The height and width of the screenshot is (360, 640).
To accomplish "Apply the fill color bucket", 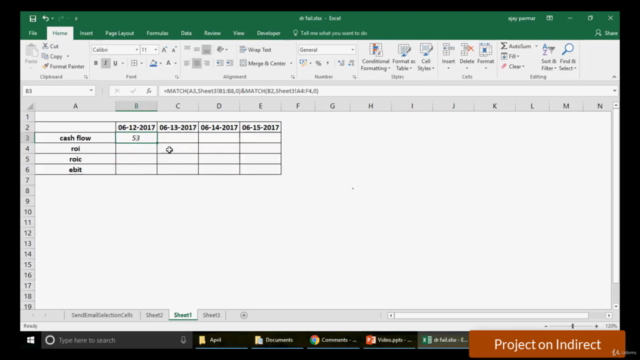I will (153, 63).
